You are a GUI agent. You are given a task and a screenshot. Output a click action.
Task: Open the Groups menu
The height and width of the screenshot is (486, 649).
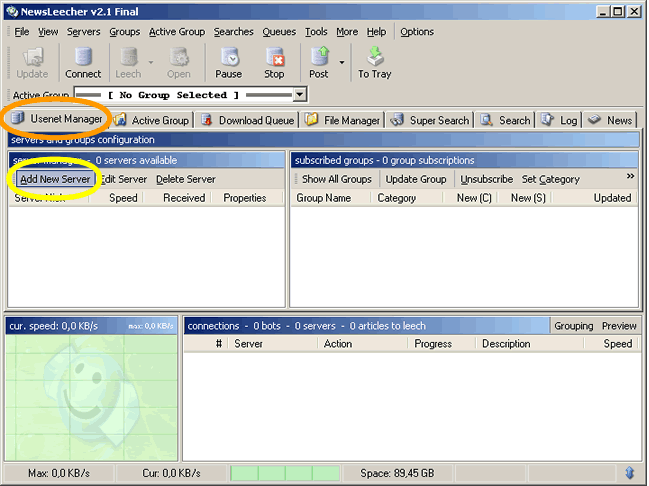tap(125, 31)
